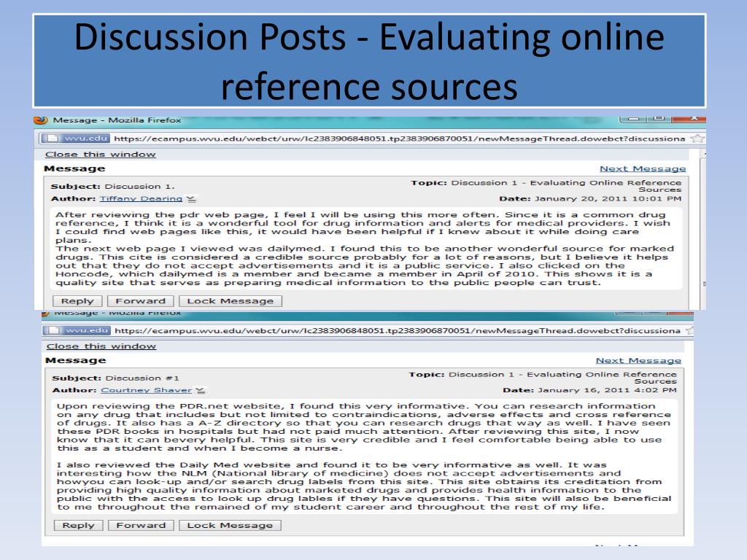This screenshot has height=560, width=747.
Task: Click Close this window link in top message
Action: (101, 155)
